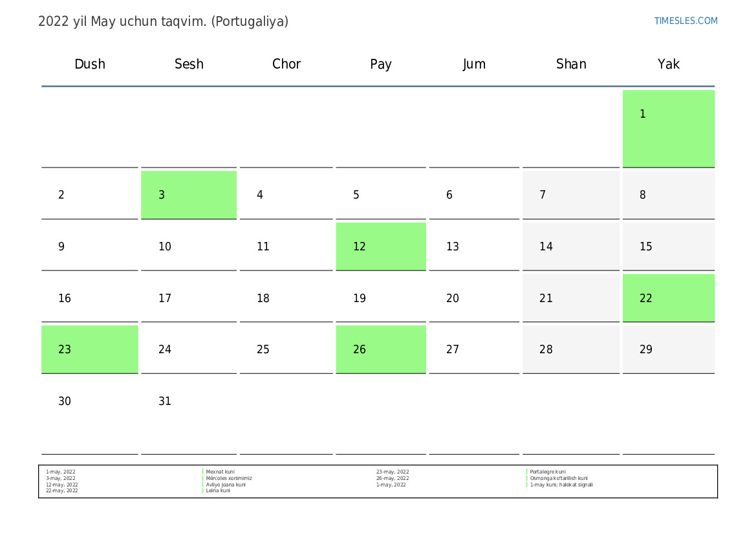This screenshot has height=535, width=756.
Task: Select date 30 in the calendar
Action: [x=90, y=415]
